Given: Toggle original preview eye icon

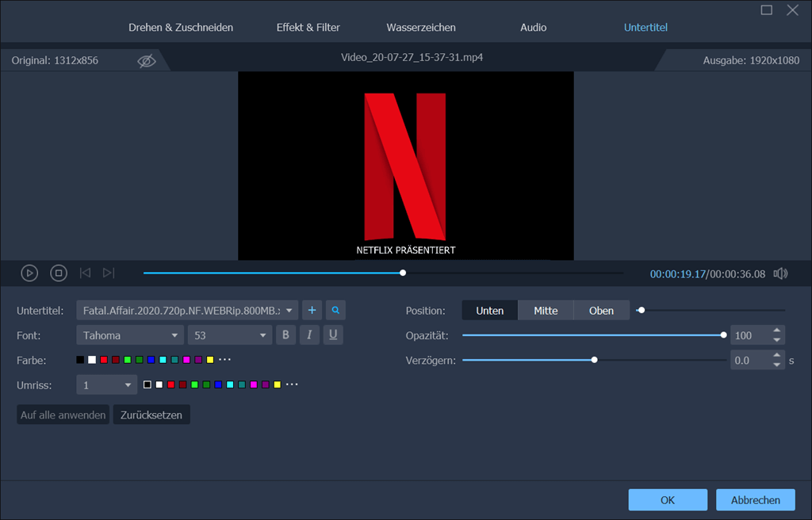Looking at the screenshot, I should (147, 61).
